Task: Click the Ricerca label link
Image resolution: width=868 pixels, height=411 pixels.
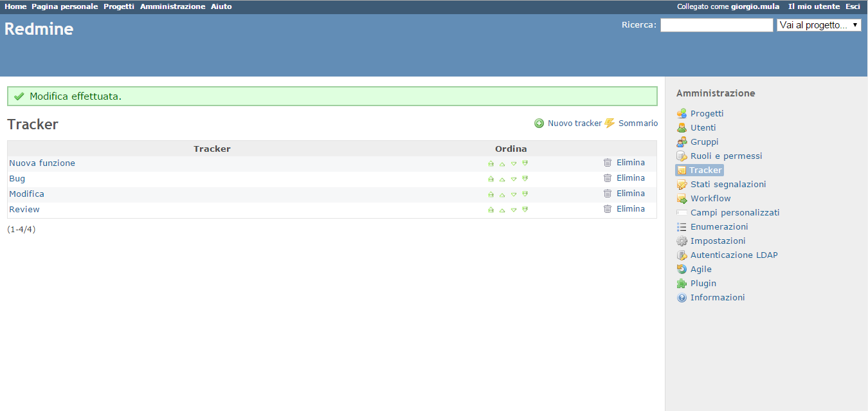Action: pyautogui.click(x=638, y=25)
